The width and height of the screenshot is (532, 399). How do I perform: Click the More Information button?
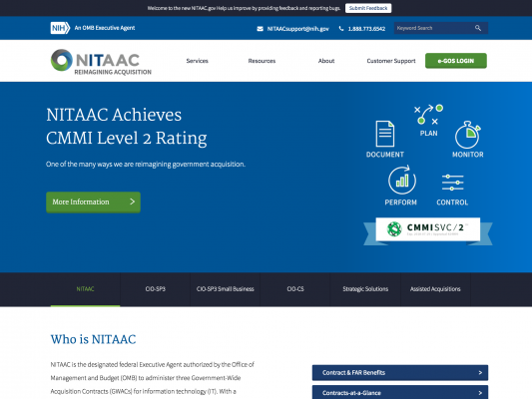coord(93,202)
